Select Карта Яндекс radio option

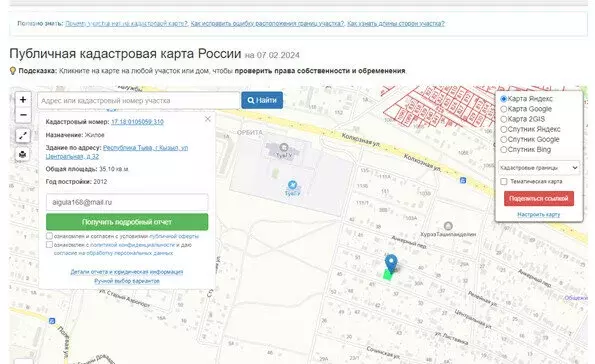pos(504,99)
